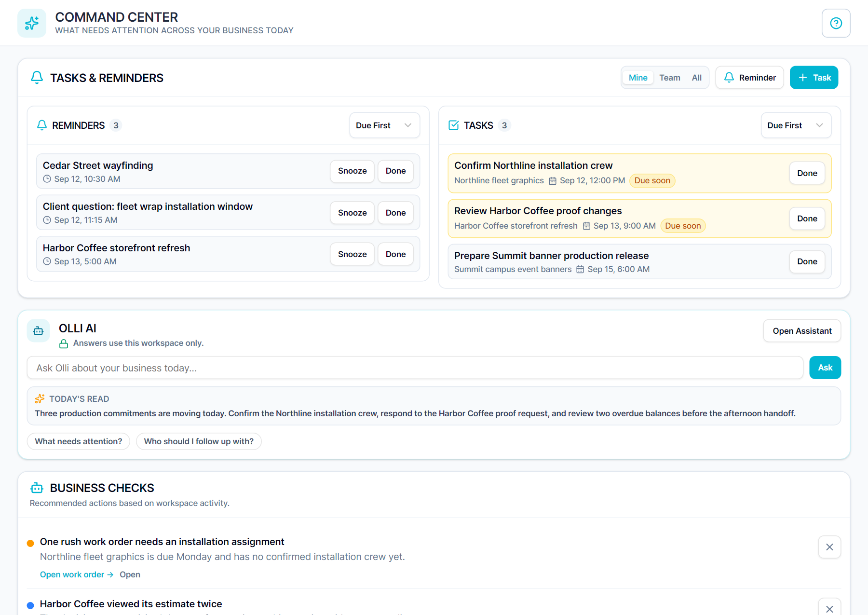Switch to the Team filter
Viewport: 868px width, 615px height.
670,78
